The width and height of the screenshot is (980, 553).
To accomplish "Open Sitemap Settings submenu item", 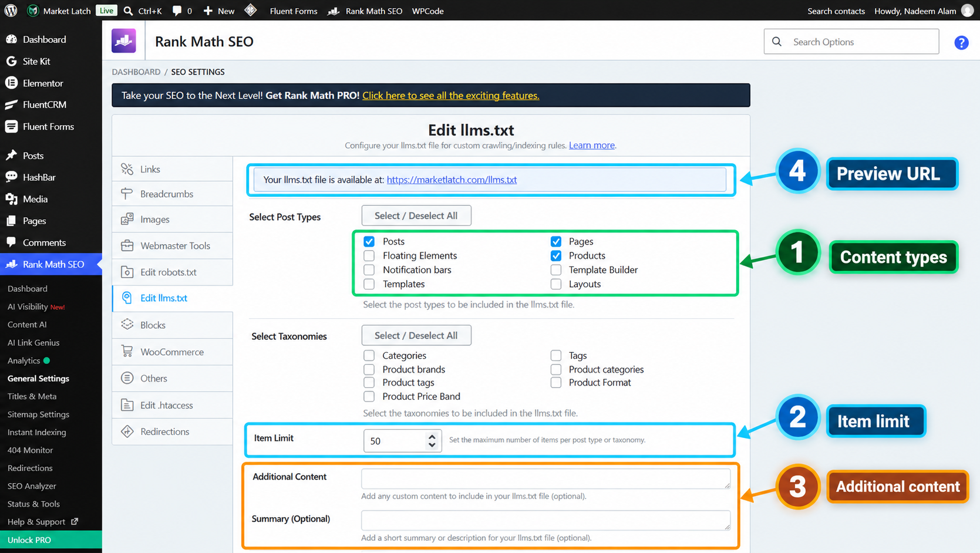I will click(x=38, y=414).
